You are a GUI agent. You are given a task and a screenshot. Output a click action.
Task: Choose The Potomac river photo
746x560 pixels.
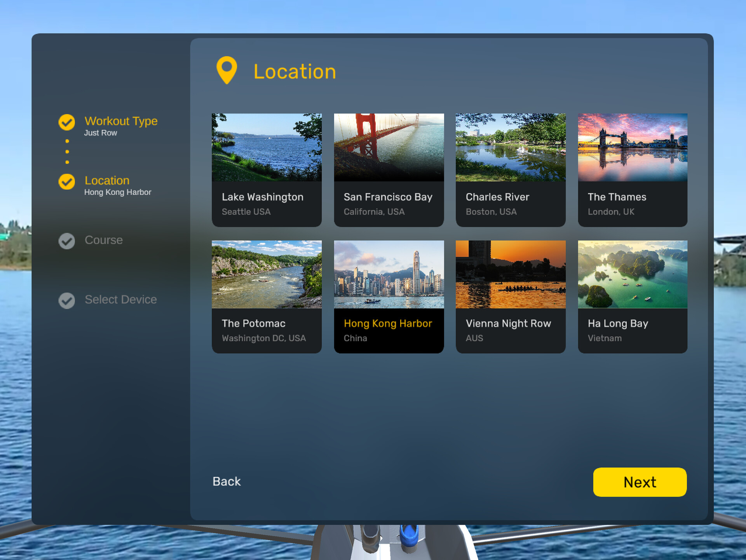(x=267, y=274)
